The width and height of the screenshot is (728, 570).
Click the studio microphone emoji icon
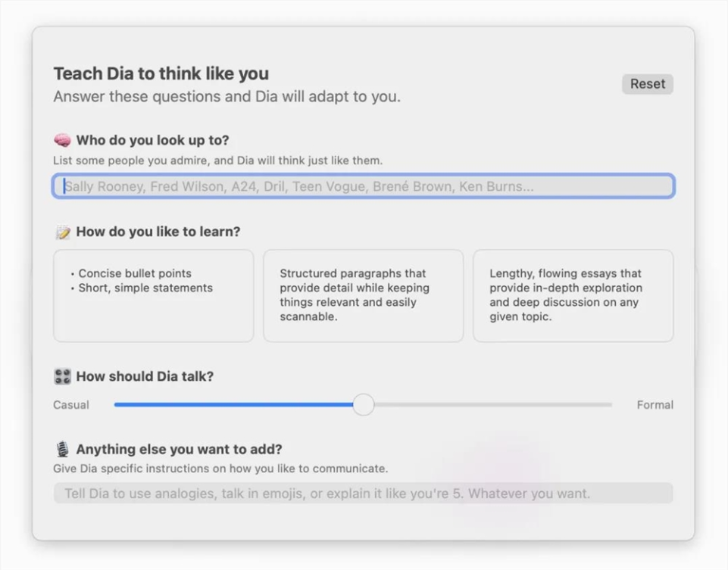coord(62,450)
